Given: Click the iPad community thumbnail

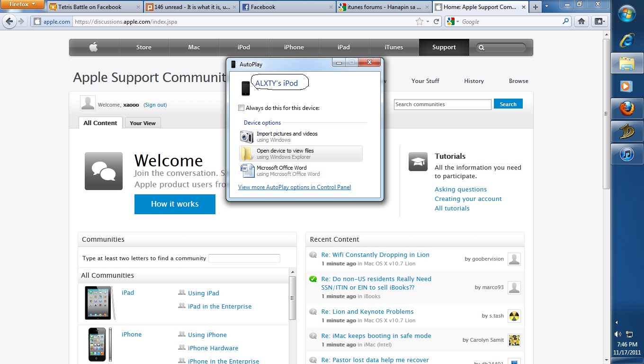Looking at the screenshot, I should tap(99, 303).
